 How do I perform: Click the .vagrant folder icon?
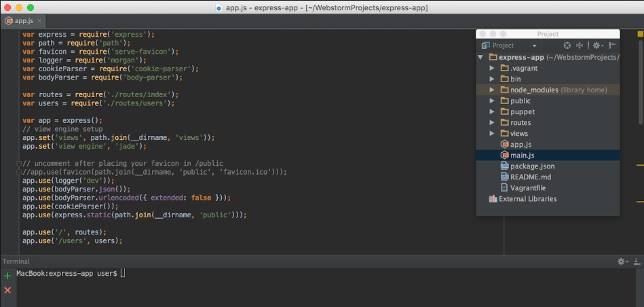click(505, 68)
